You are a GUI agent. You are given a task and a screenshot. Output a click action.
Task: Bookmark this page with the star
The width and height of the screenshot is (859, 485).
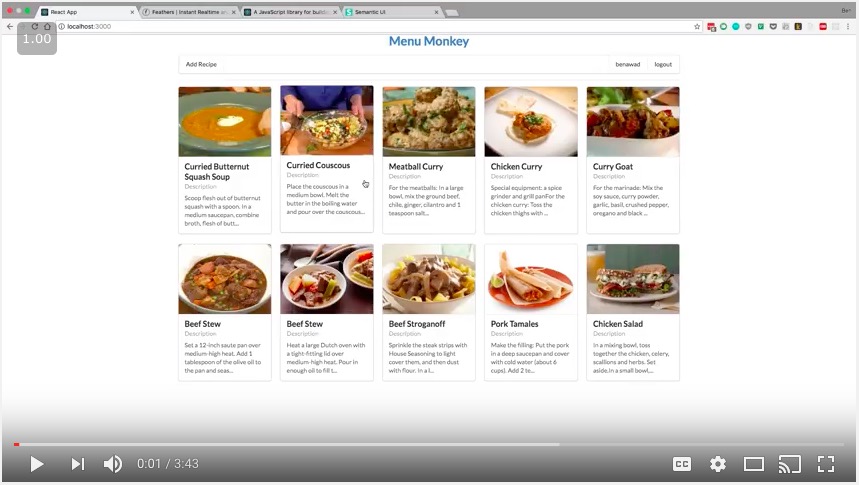[697, 26]
